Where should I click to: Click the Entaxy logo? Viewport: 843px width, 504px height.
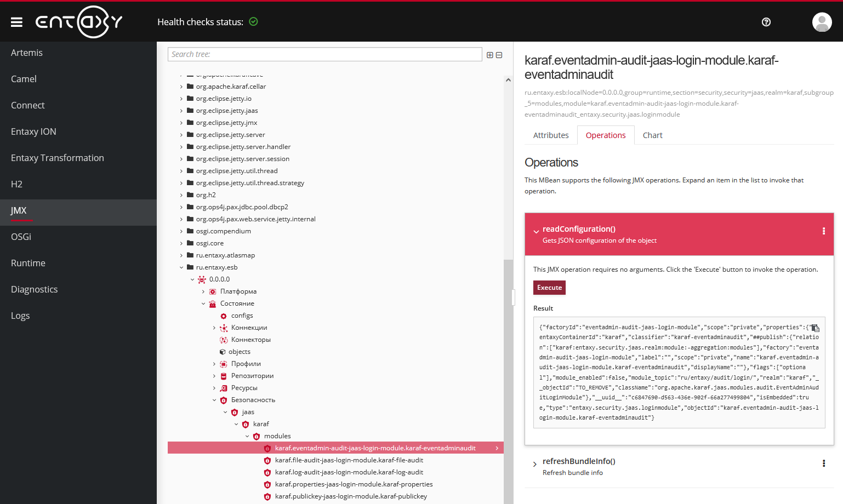[79, 22]
